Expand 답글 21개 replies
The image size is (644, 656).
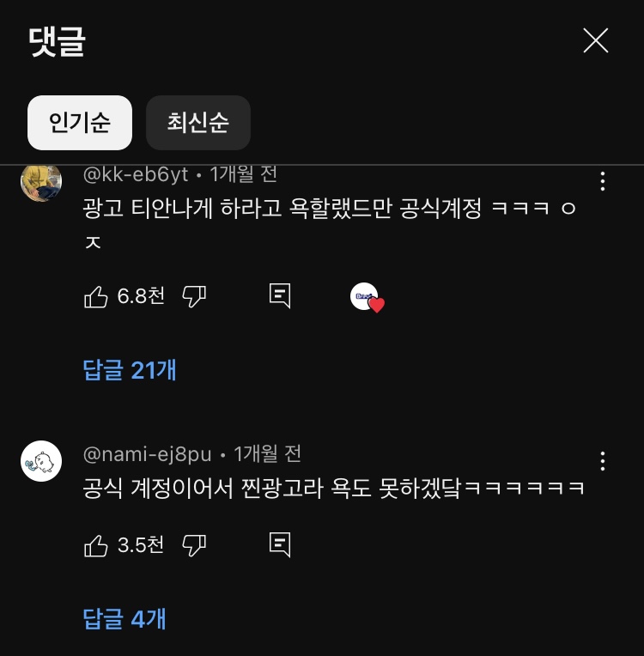(x=130, y=370)
